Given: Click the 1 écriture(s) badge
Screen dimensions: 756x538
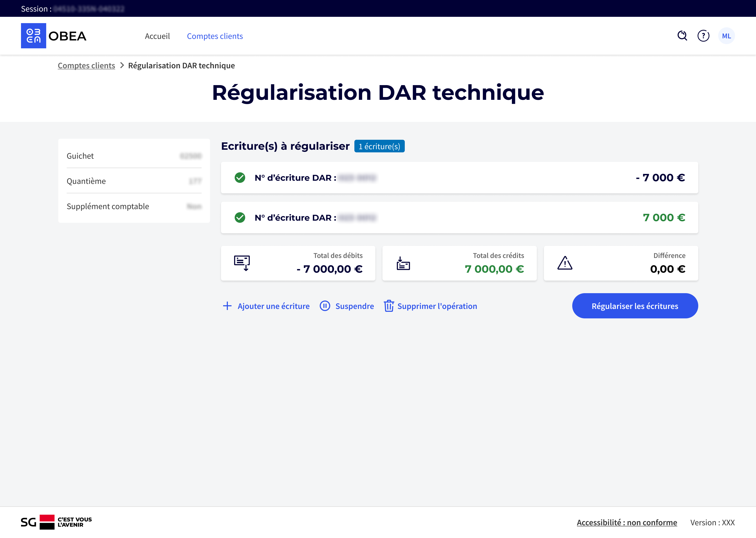Looking at the screenshot, I should [x=379, y=146].
